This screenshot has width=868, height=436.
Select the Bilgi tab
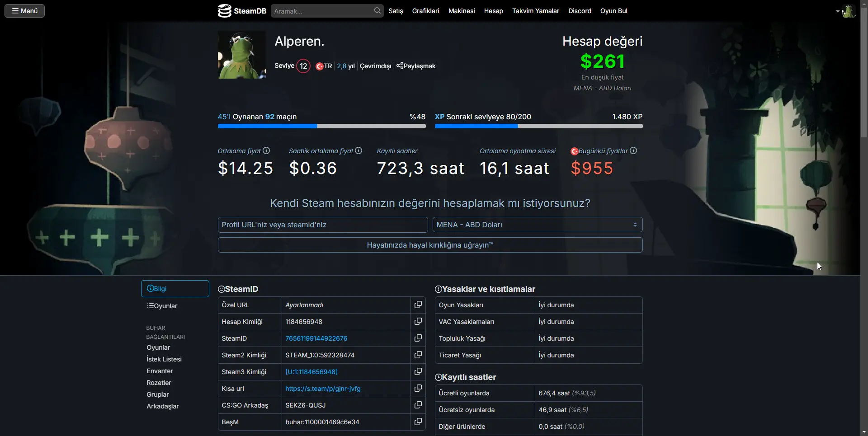pos(175,289)
